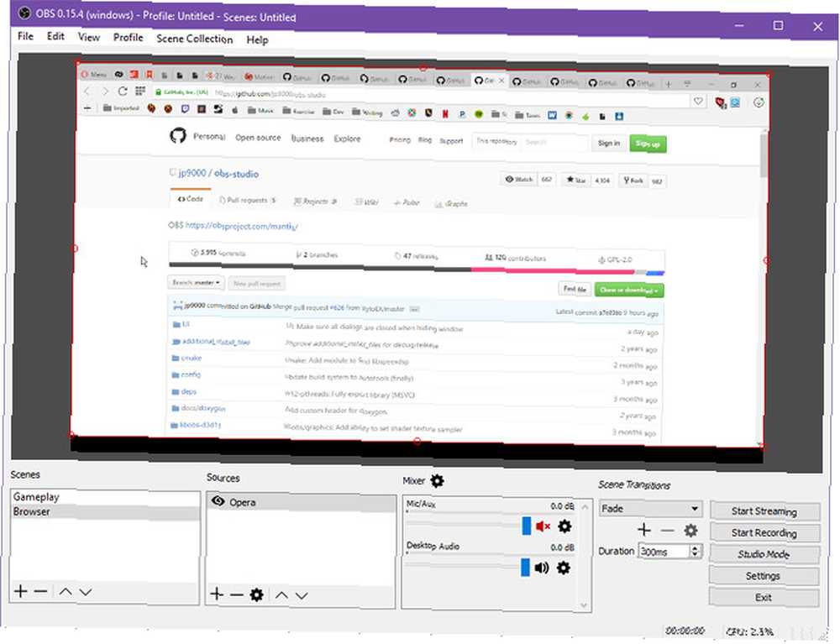Open source properties gear icon
840x644 pixels.
pyautogui.click(x=256, y=594)
